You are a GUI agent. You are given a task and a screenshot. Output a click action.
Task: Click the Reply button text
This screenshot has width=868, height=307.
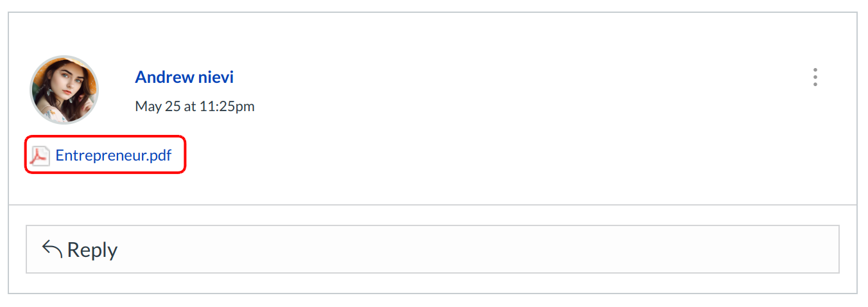coord(92,249)
